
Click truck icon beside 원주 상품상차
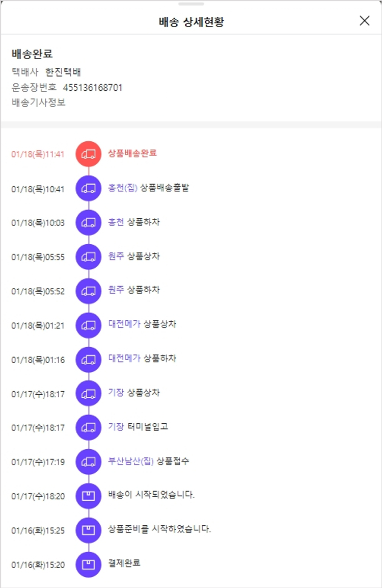pyautogui.click(x=89, y=257)
